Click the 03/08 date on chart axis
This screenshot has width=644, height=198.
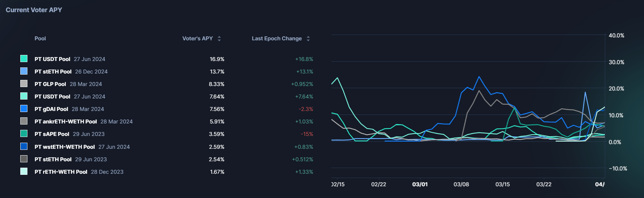[461, 184]
